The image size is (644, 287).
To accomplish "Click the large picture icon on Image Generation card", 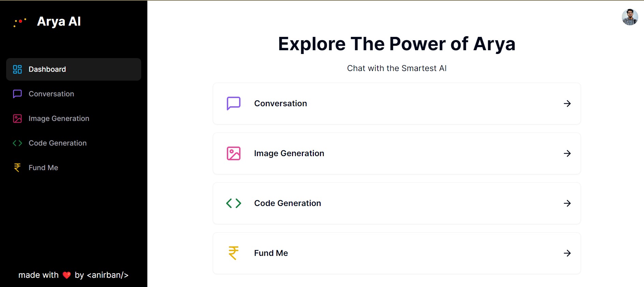I will point(234,153).
